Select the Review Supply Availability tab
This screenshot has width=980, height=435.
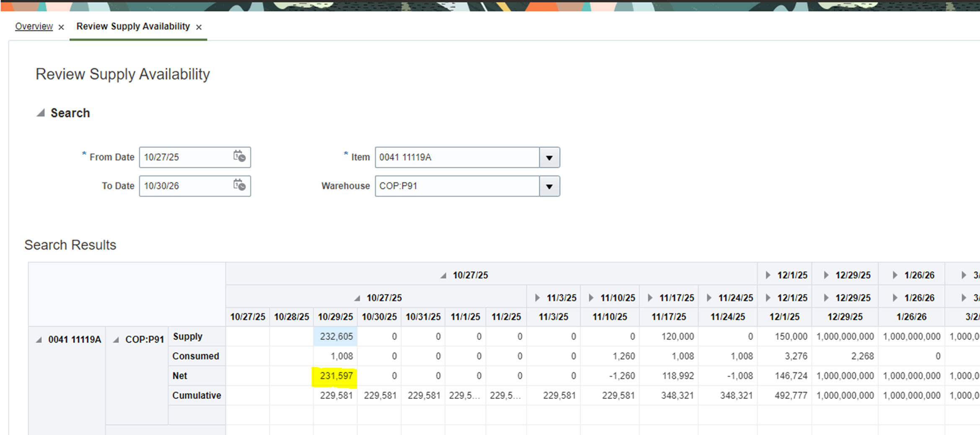point(133,26)
